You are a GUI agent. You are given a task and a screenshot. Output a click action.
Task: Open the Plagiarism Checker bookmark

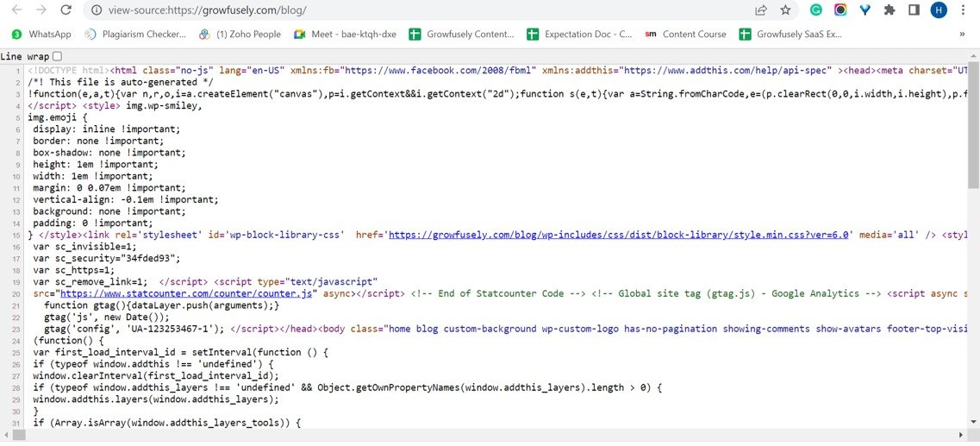pyautogui.click(x=135, y=35)
